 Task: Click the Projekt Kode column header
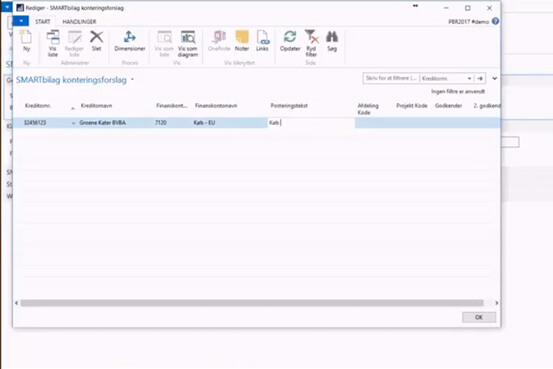coord(412,105)
